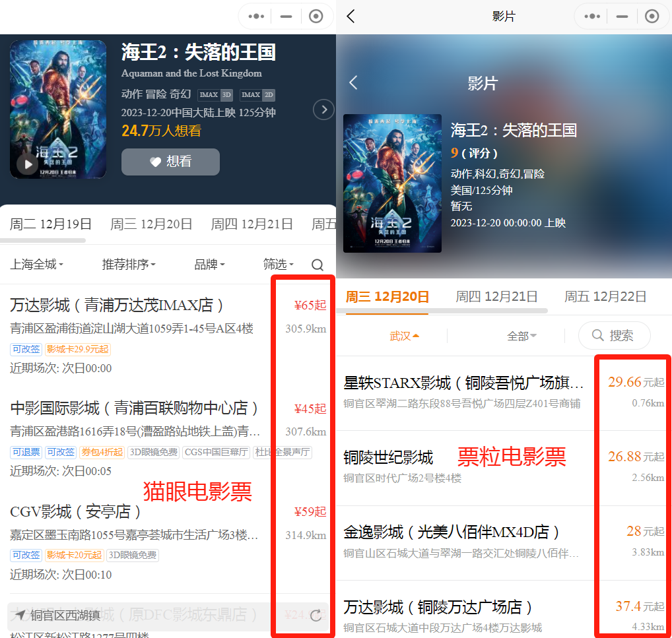This screenshot has height=638, width=672.
Task: Go back using top-left arrow in Piaoli header
Action: (x=351, y=16)
